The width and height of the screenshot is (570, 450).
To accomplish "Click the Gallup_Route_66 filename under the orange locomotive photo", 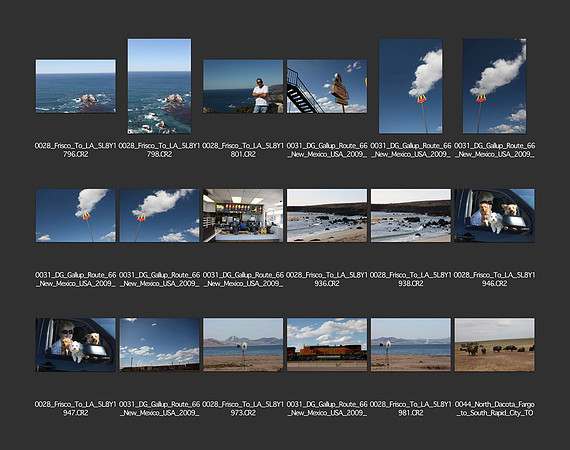I will [327, 409].
